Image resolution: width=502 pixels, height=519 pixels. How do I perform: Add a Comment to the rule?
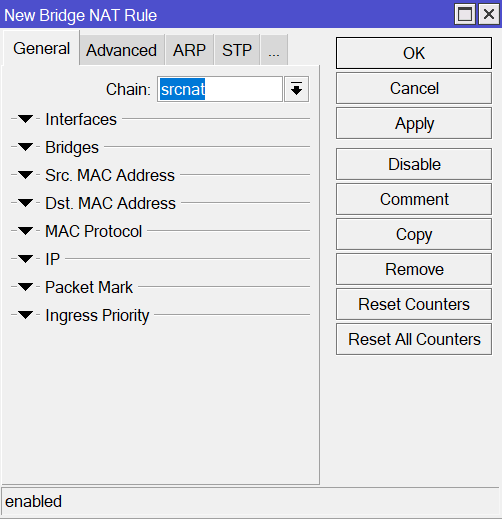pos(414,199)
